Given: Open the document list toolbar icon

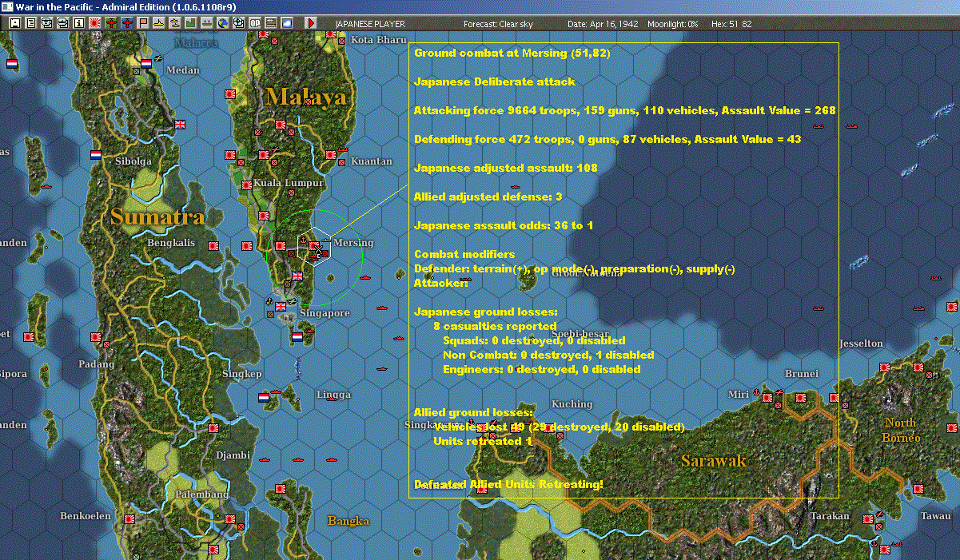Looking at the screenshot, I should pos(31,23).
